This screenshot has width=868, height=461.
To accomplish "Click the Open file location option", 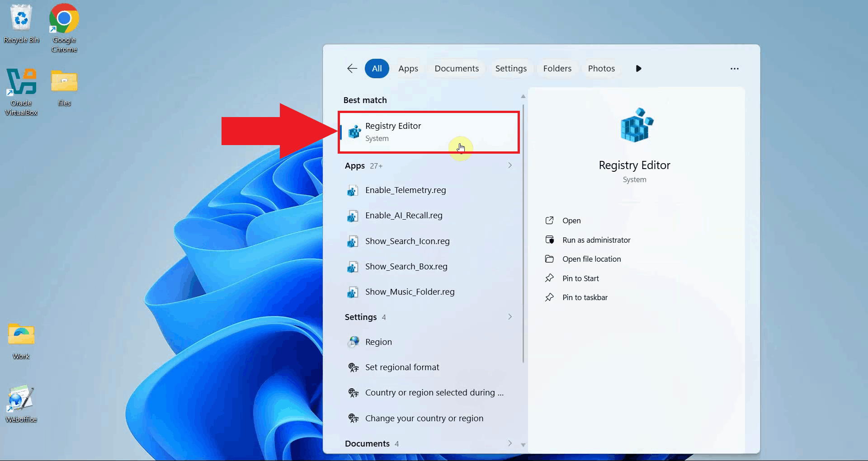I will click(x=592, y=259).
